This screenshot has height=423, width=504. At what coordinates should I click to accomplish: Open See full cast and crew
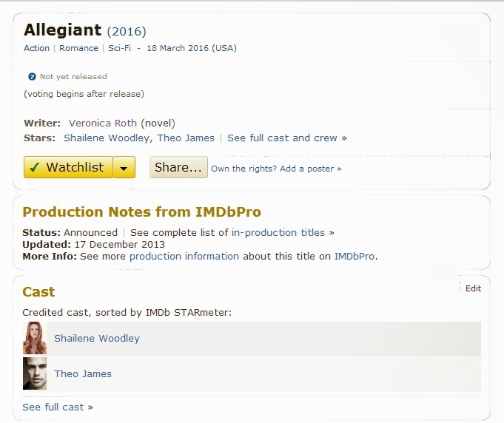point(282,138)
